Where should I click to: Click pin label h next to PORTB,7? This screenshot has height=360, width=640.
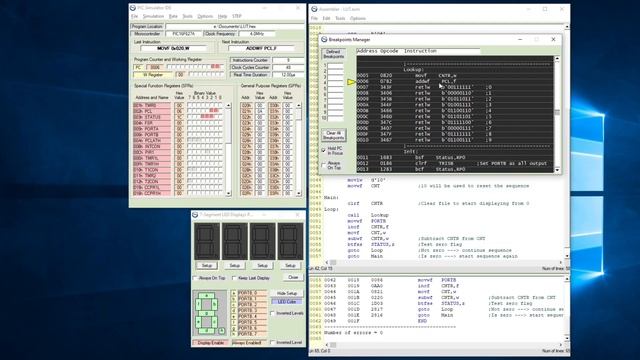tap(233, 334)
